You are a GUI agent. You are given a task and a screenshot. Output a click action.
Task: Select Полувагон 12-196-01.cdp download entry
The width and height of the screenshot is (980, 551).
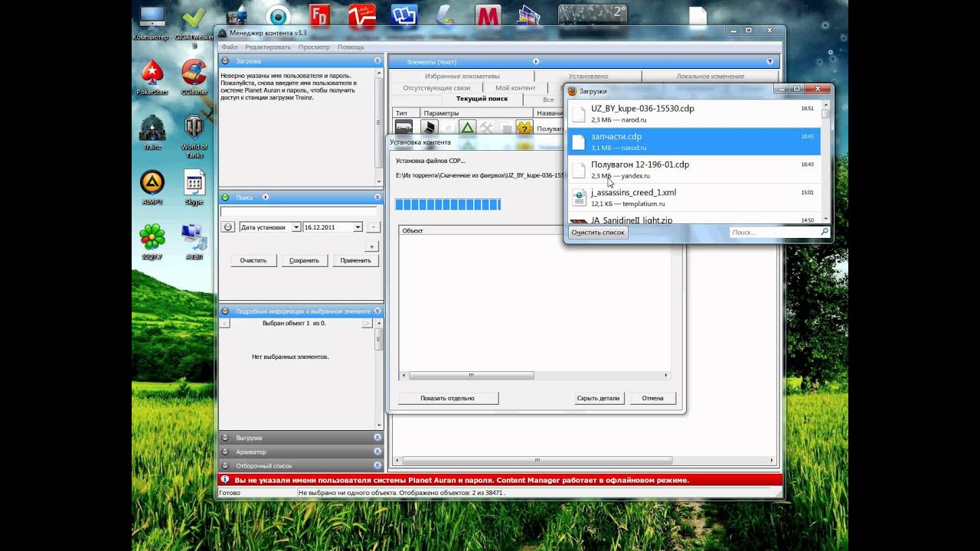[694, 170]
